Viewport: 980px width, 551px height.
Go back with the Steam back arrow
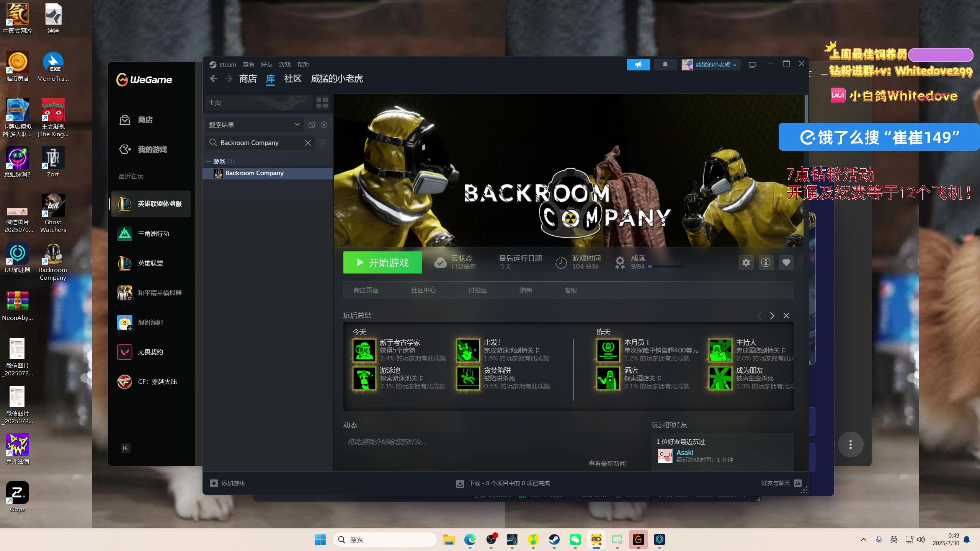coord(214,78)
